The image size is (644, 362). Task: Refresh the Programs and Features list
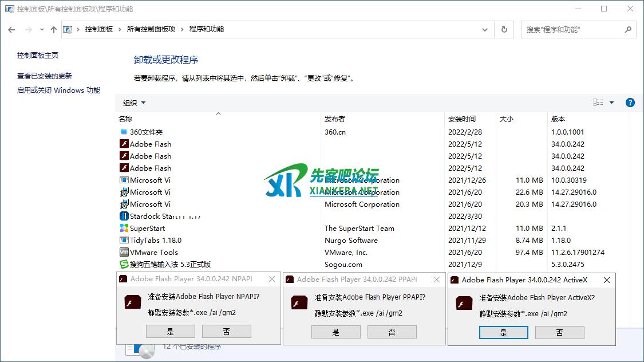[504, 30]
